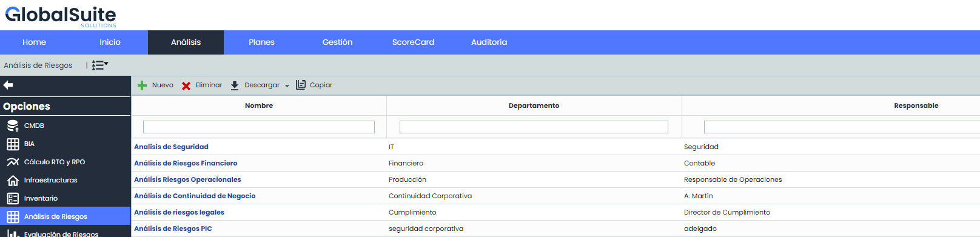Select Cálculo RTO y RPO option
This screenshot has height=237, width=980.
55,162
